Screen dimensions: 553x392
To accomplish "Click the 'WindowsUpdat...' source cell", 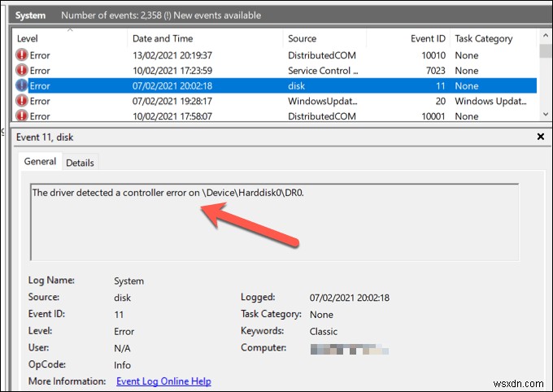I will [x=323, y=102].
